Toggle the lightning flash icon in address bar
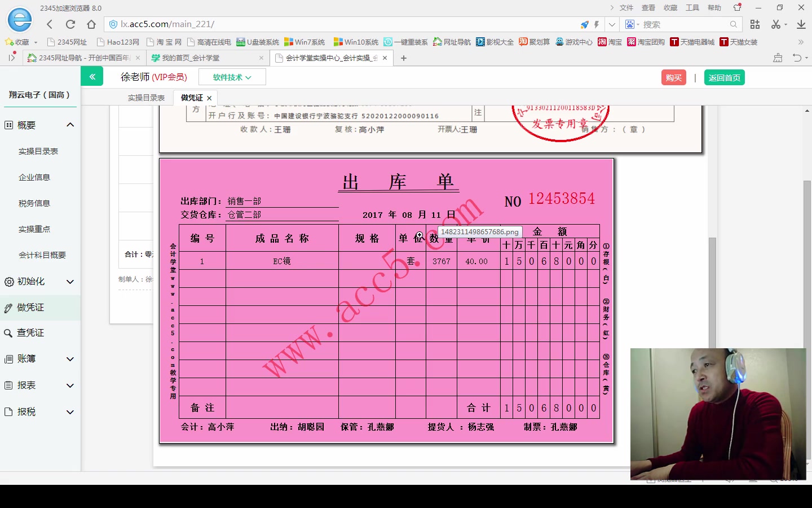This screenshot has height=508, width=812. pos(597,24)
